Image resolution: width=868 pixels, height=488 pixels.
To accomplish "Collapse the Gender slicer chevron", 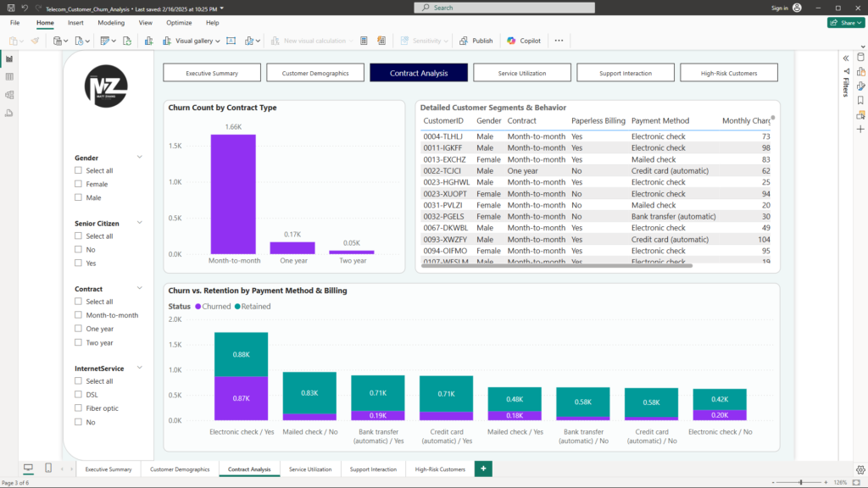I will pyautogui.click(x=140, y=158).
